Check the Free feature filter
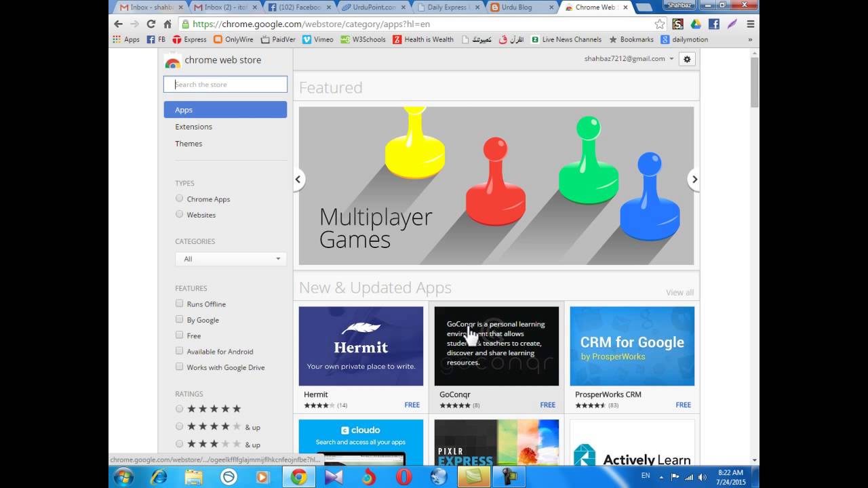This screenshot has width=868, height=488. (x=179, y=335)
